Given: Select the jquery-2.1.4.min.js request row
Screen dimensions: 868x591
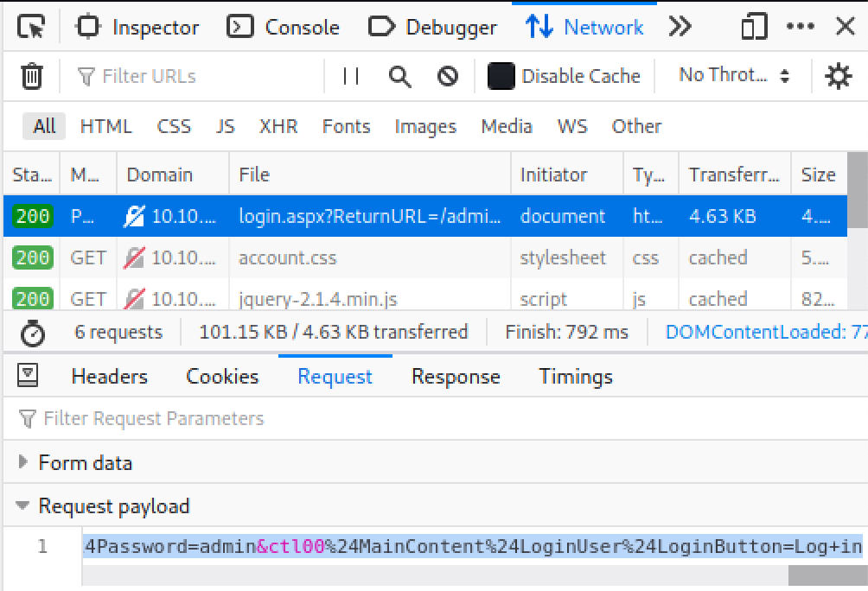Looking at the screenshot, I should tap(425, 295).
